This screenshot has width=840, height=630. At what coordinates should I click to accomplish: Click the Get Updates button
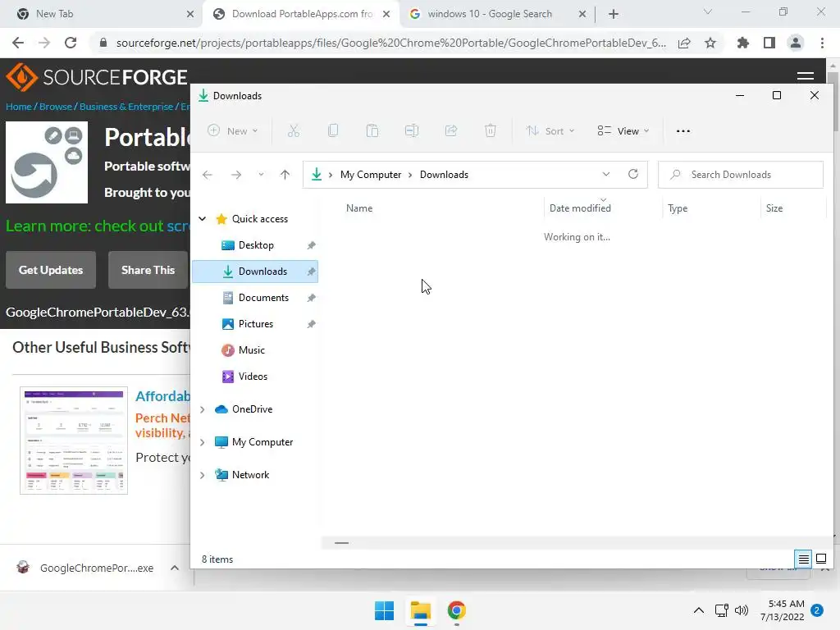click(x=51, y=270)
